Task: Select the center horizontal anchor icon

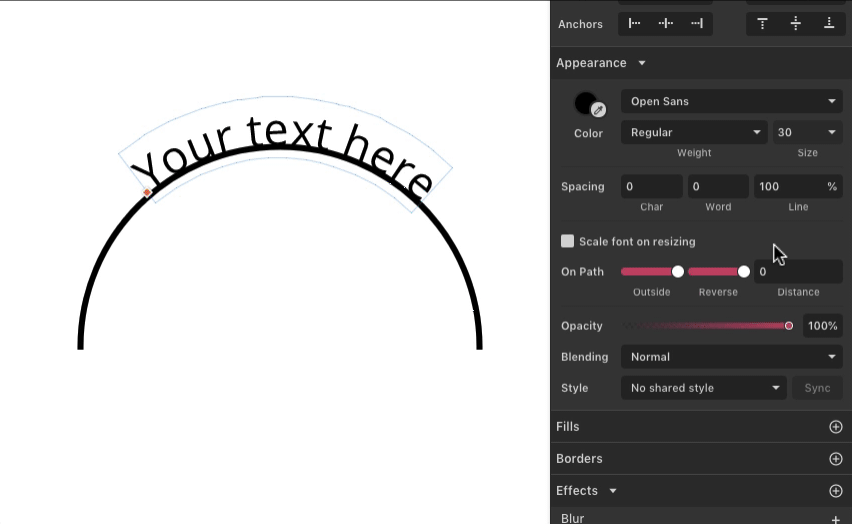Action: 665,23
